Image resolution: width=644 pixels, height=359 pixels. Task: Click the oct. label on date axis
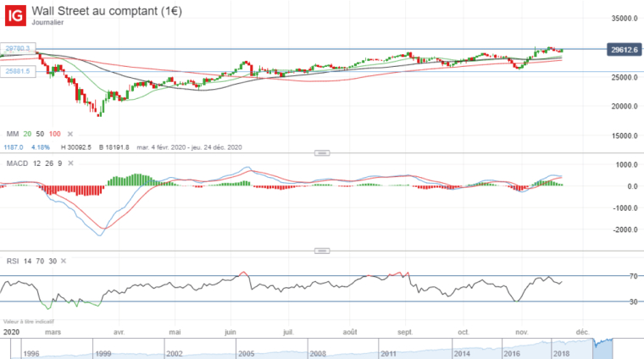pos(464,332)
